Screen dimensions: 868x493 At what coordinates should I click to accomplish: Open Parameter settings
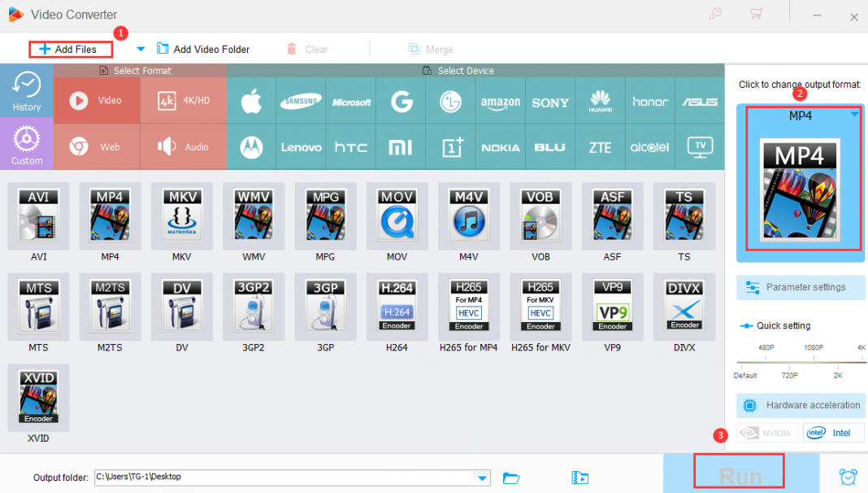(x=800, y=287)
